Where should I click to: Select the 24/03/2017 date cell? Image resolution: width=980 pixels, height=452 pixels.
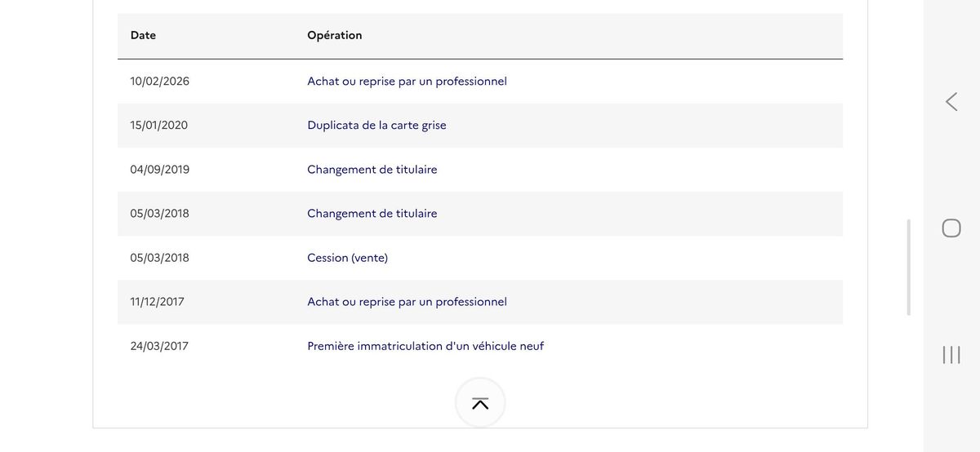coord(159,346)
